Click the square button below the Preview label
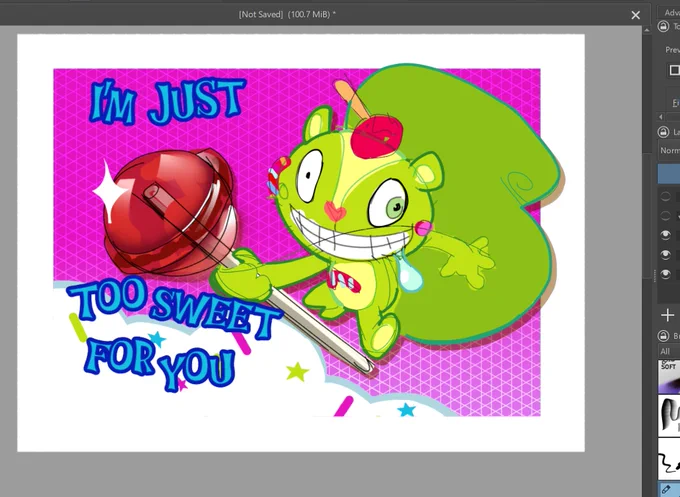This screenshot has width=680, height=497. (x=673, y=70)
